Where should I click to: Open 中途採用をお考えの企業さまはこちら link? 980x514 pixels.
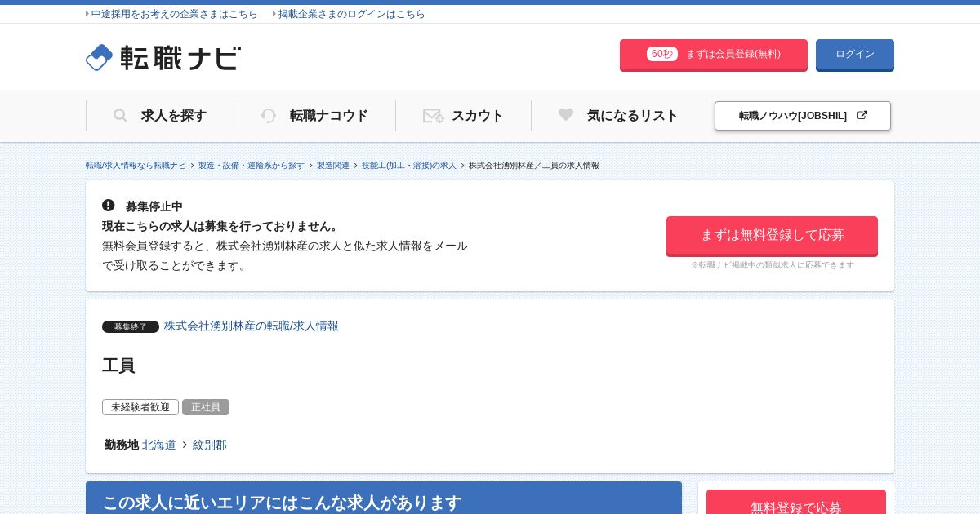tap(174, 14)
